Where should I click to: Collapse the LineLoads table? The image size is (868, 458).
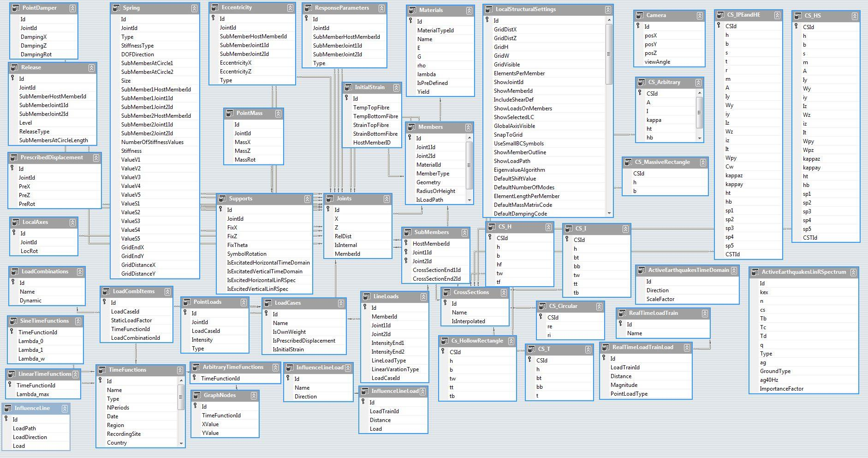coord(423,297)
